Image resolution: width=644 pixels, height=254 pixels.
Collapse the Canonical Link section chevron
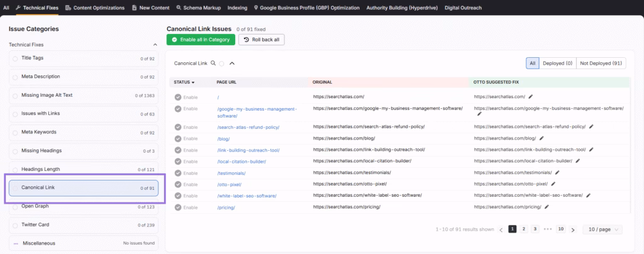231,63
